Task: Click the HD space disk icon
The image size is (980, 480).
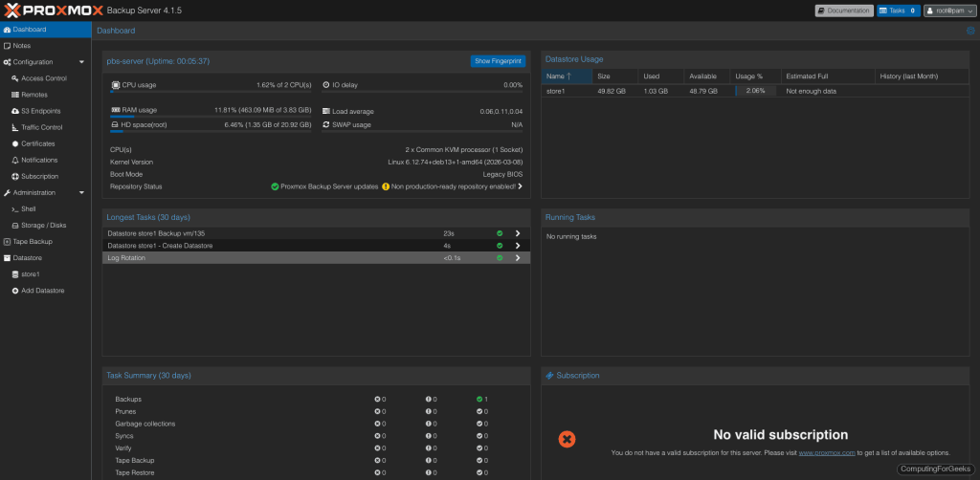Action: (x=115, y=125)
